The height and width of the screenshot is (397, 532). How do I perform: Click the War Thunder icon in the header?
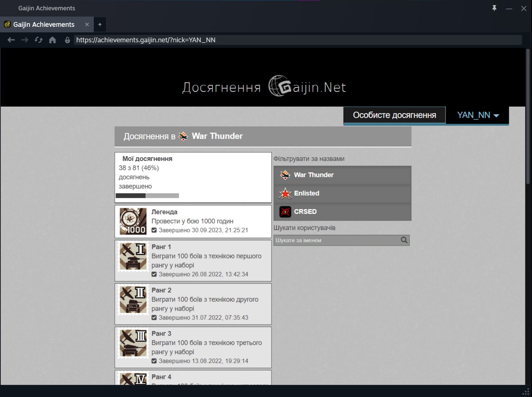click(x=183, y=136)
